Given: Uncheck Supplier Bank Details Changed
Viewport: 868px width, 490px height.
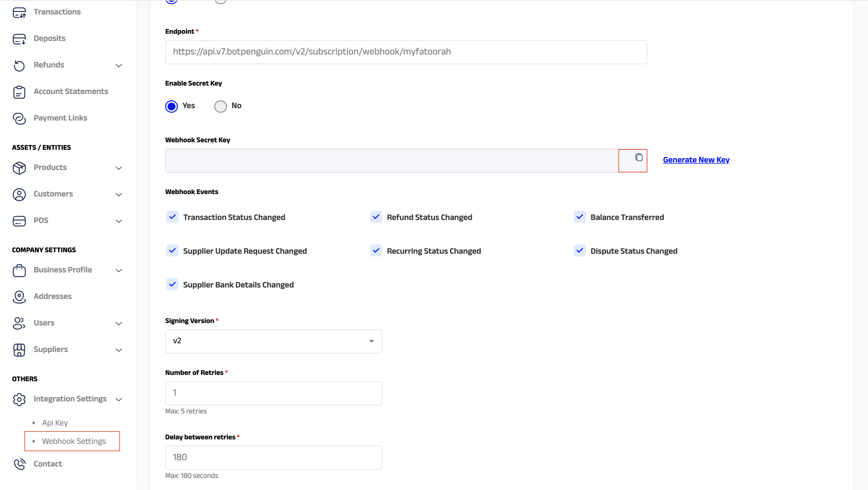Looking at the screenshot, I should tap(172, 284).
